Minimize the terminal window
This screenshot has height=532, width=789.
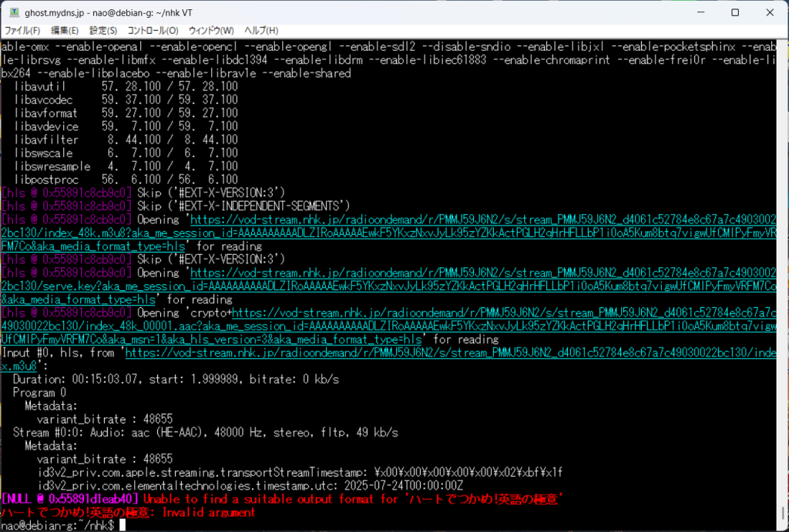tap(700, 12)
